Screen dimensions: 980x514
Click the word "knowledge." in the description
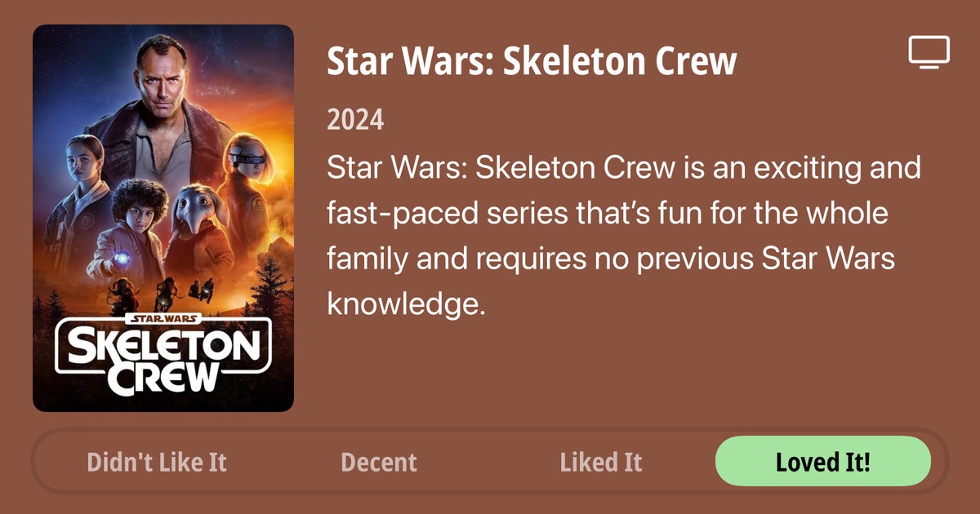(406, 304)
